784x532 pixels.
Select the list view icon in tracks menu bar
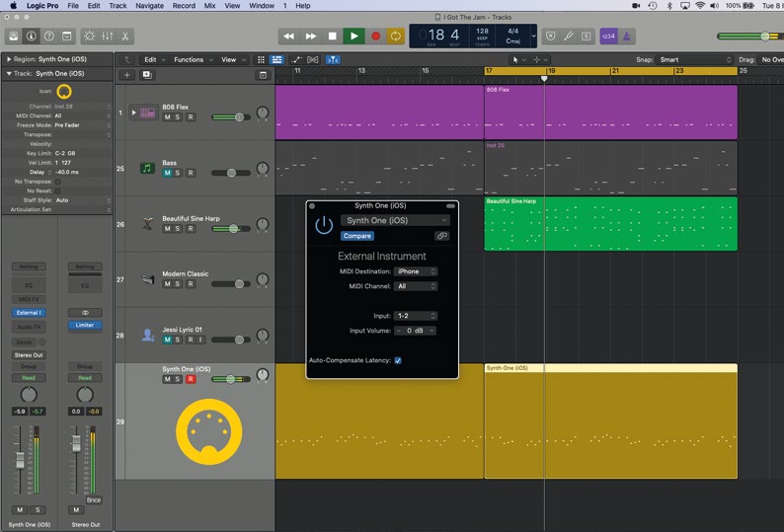(276, 59)
